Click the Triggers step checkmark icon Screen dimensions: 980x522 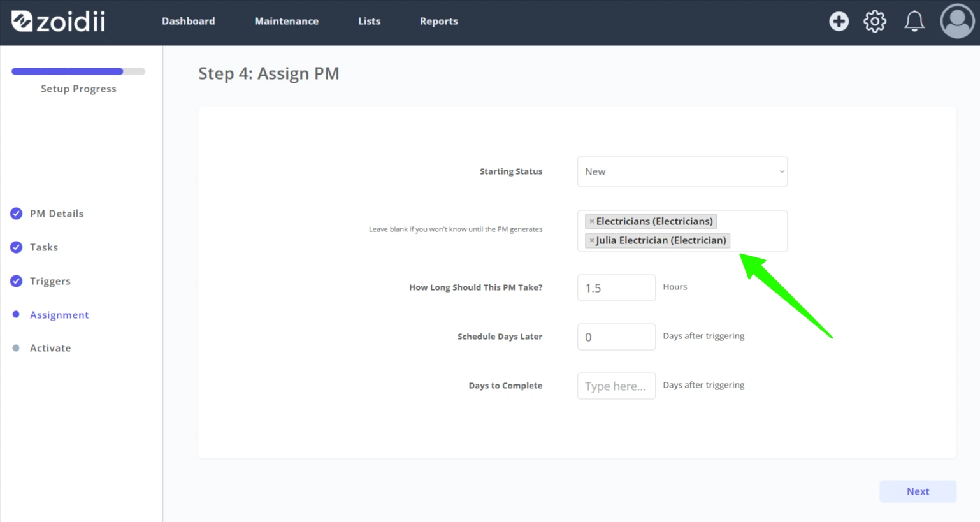(17, 281)
